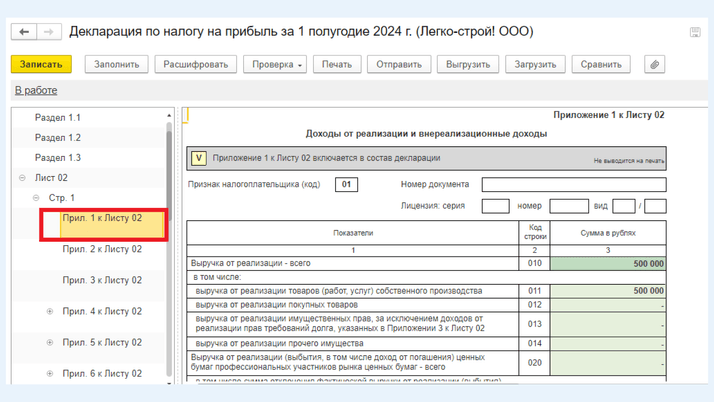This screenshot has width=714, height=402.
Task: Click the first license вид field
Action: pos(624,206)
